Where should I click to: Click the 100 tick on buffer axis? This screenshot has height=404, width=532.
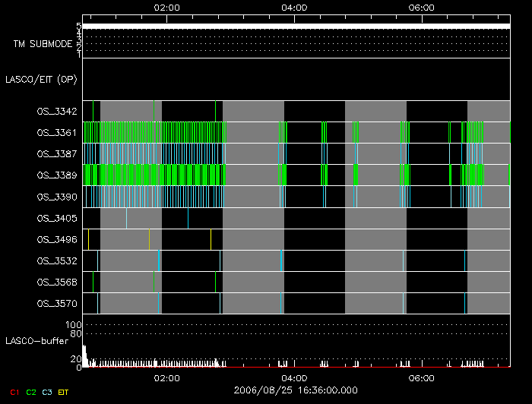(x=73, y=325)
